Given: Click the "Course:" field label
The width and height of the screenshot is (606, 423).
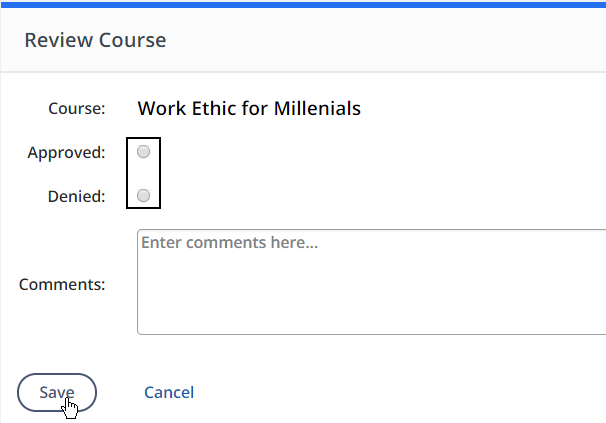Looking at the screenshot, I should pos(77,108).
